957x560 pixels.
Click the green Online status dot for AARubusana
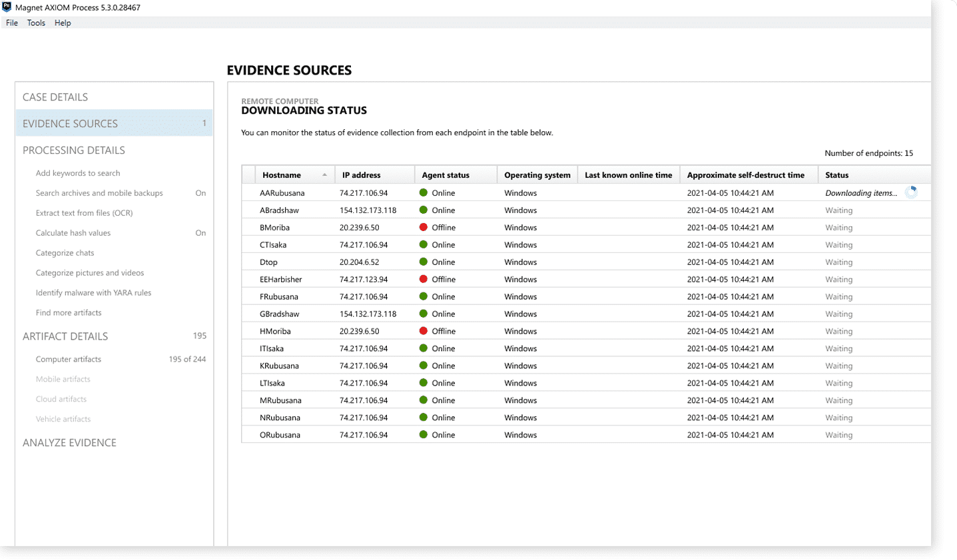(423, 193)
